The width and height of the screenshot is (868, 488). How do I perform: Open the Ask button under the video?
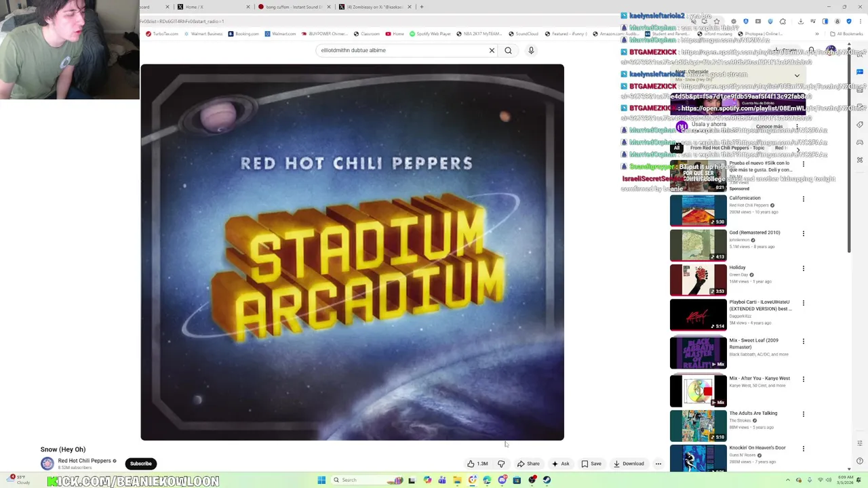[560, 464]
